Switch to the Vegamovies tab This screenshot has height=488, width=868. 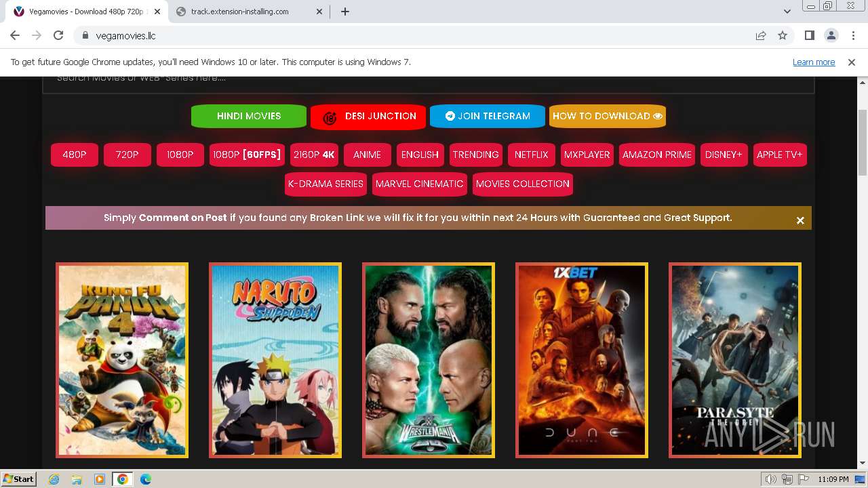click(x=85, y=12)
